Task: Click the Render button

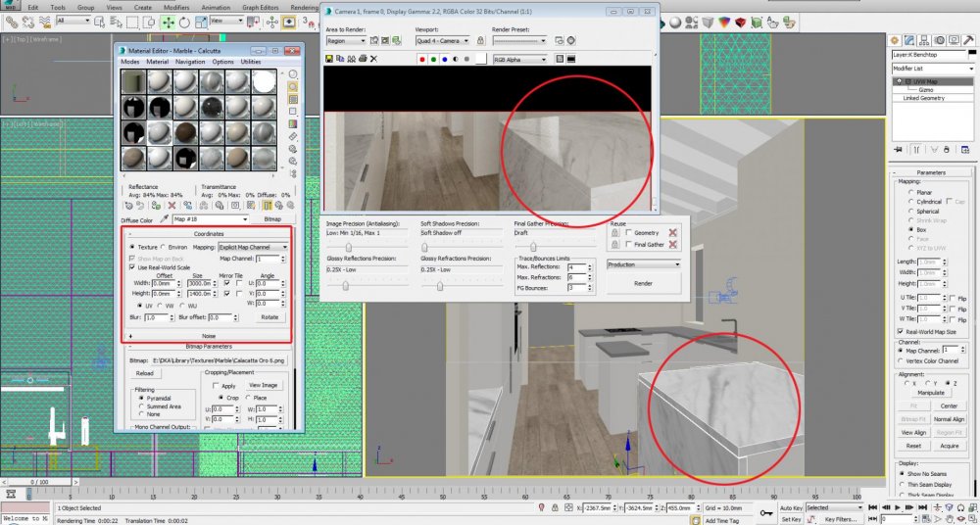Action: click(643, 283)
